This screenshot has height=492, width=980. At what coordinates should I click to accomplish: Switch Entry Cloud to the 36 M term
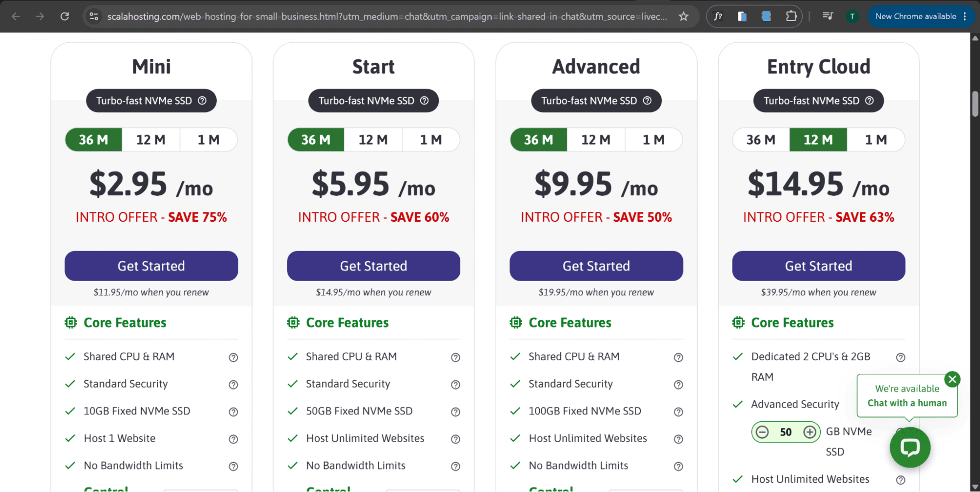[761, 140]
